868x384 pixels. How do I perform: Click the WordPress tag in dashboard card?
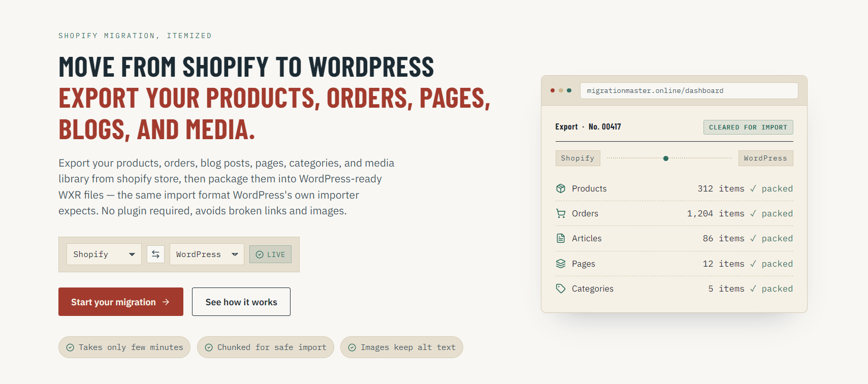[765, 158]
